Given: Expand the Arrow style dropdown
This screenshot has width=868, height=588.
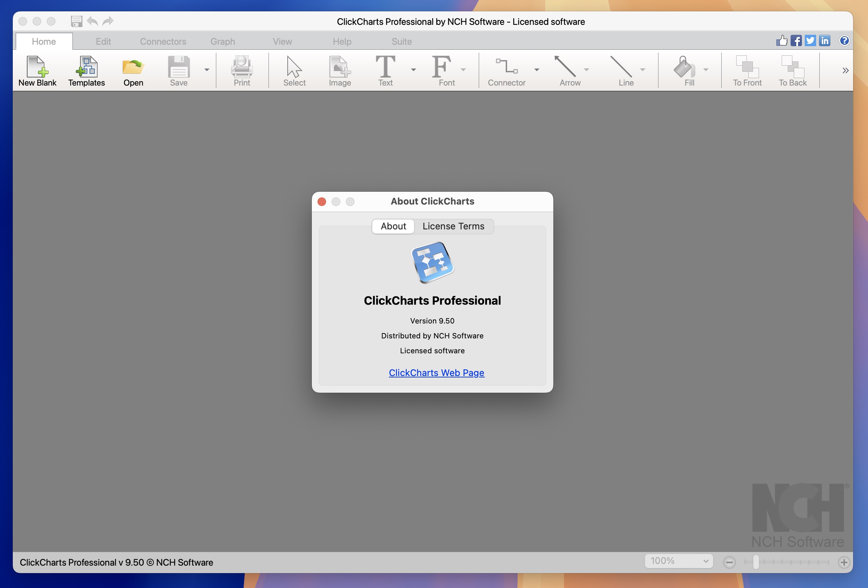Looking at the screenshot, I should [586, 70].
